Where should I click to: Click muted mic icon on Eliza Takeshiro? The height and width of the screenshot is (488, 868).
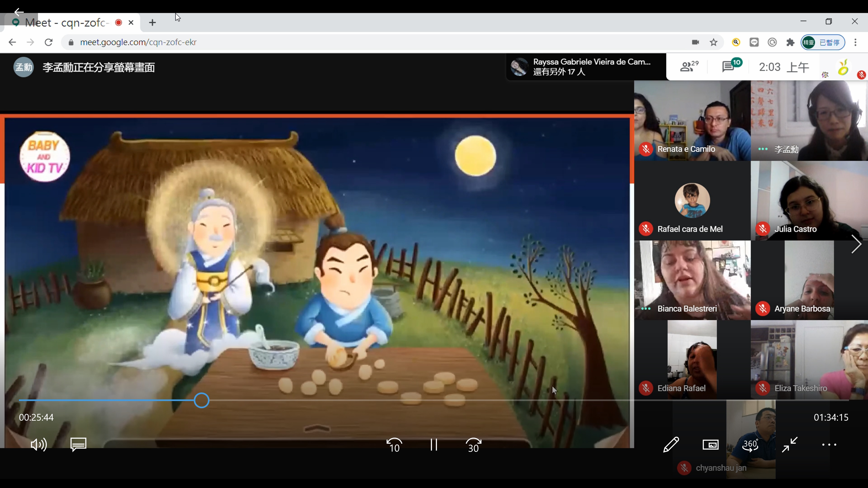click(x=763, y=388)
